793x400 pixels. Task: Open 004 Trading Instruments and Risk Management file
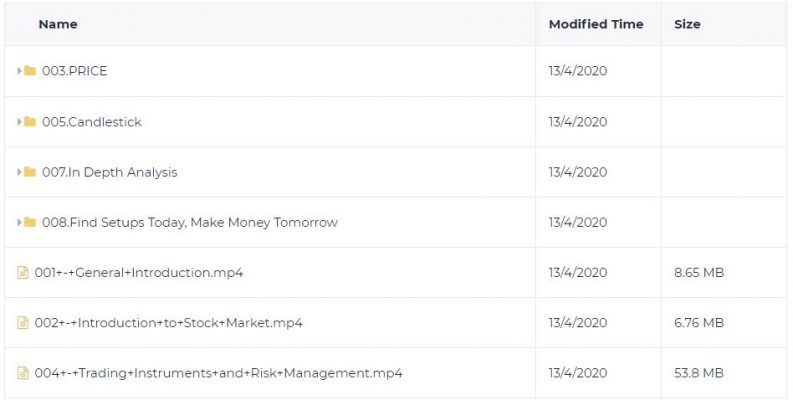click(x=218, y=373)
